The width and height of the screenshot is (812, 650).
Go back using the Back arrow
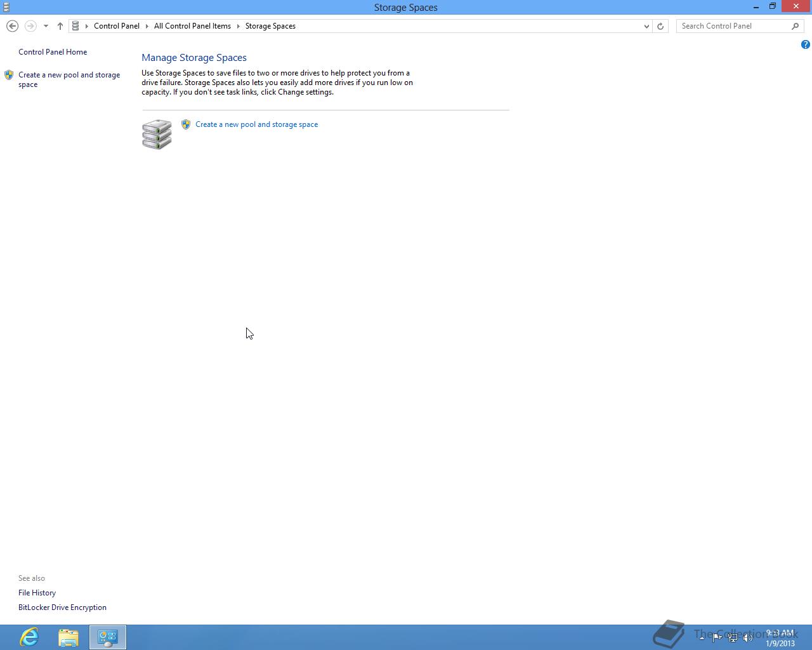click(x=12, y=26)
